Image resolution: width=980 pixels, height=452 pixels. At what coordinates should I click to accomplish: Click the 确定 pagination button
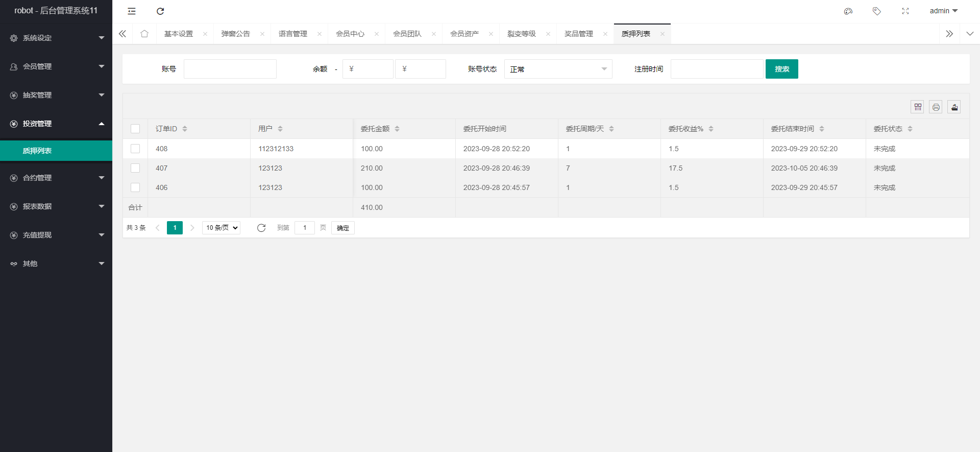(342, 228)
